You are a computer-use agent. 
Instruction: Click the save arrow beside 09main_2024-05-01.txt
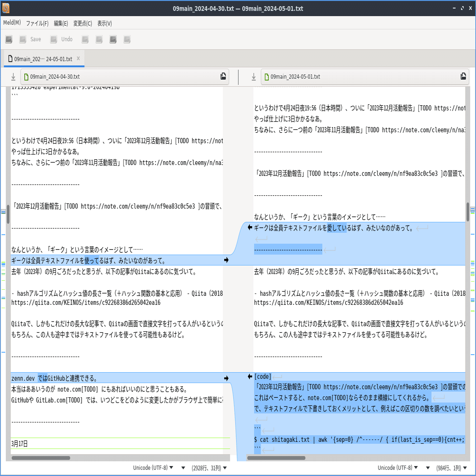click(254, 77)
